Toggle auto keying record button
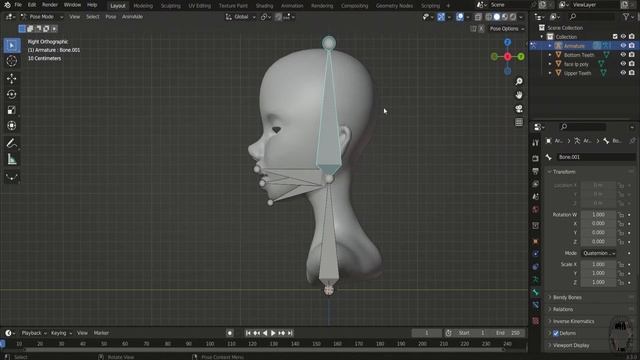Screen dimensions: 640x360 [x=230, y=333]
